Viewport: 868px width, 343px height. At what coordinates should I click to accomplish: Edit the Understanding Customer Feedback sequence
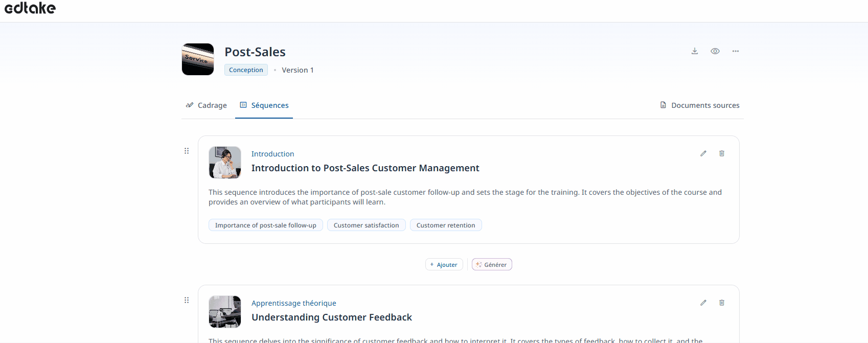(x=703, y=303)
